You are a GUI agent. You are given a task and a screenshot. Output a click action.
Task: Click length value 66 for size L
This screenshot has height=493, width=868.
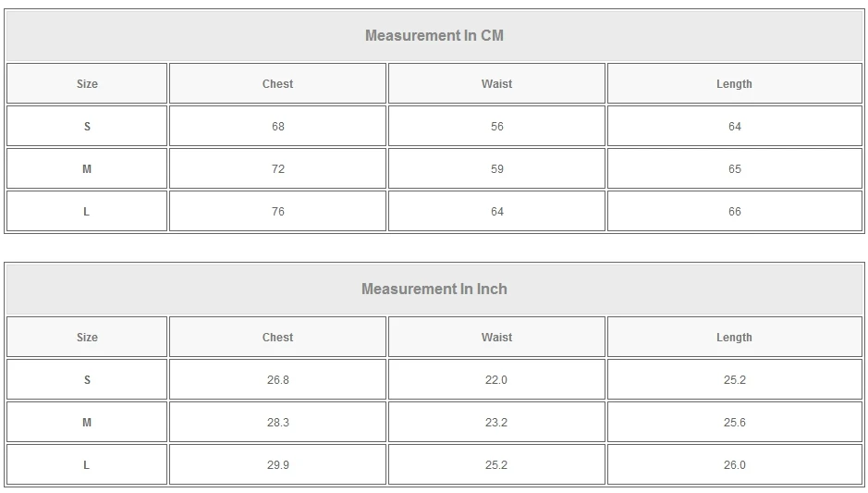coord(734,212)
